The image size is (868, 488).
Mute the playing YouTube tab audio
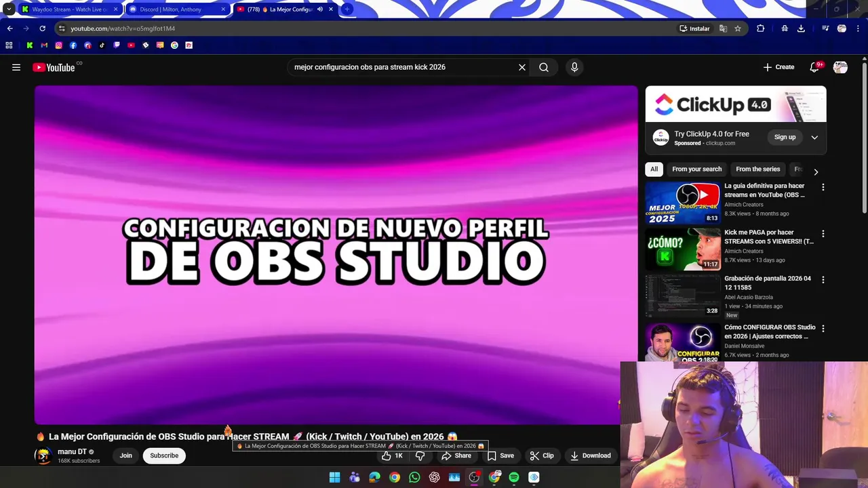pos(320,9)
